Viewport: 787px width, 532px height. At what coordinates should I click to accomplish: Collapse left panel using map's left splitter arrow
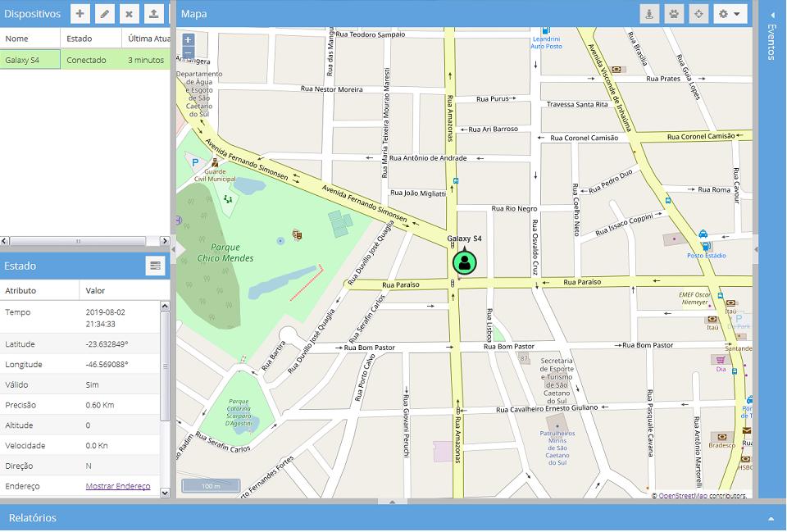(174, 249)
